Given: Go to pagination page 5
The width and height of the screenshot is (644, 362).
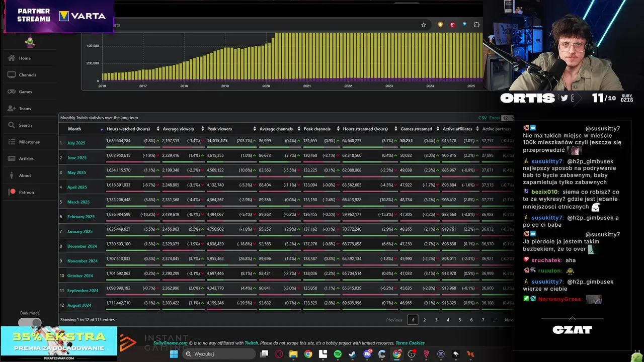Looking at the screenshot, I should click(x=459, y=320).
